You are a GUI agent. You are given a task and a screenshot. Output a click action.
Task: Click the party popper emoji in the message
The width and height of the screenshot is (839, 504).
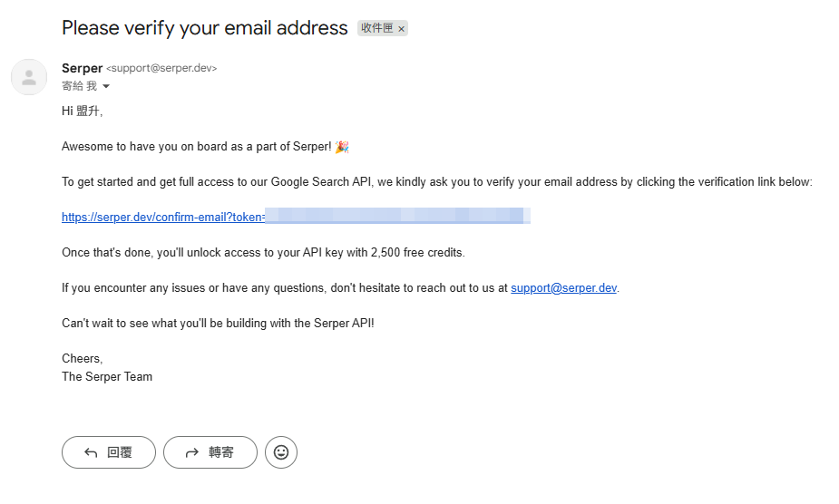click(341, 147)
